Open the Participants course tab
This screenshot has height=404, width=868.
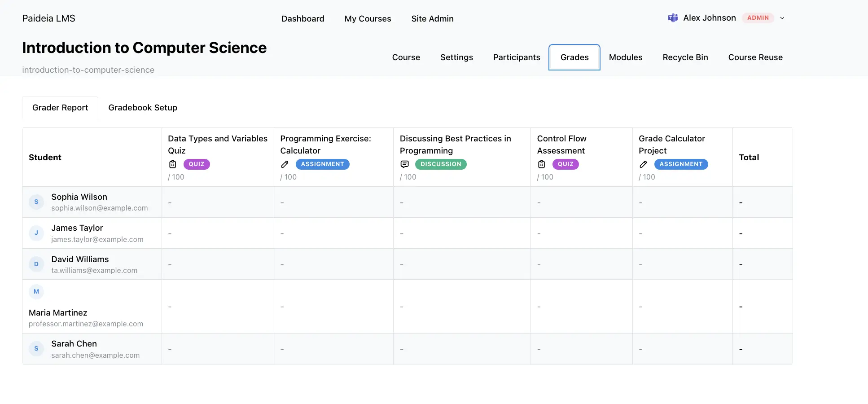(x=517, y=57)
